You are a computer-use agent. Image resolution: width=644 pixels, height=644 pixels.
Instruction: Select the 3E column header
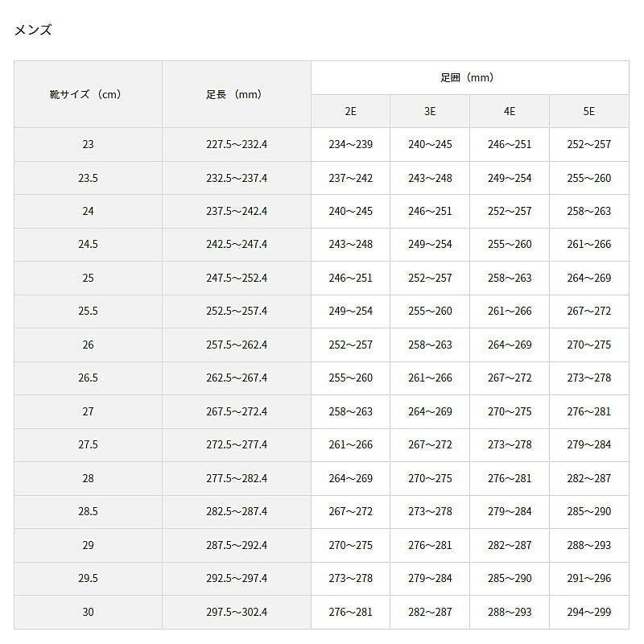(x=430, y=111)
